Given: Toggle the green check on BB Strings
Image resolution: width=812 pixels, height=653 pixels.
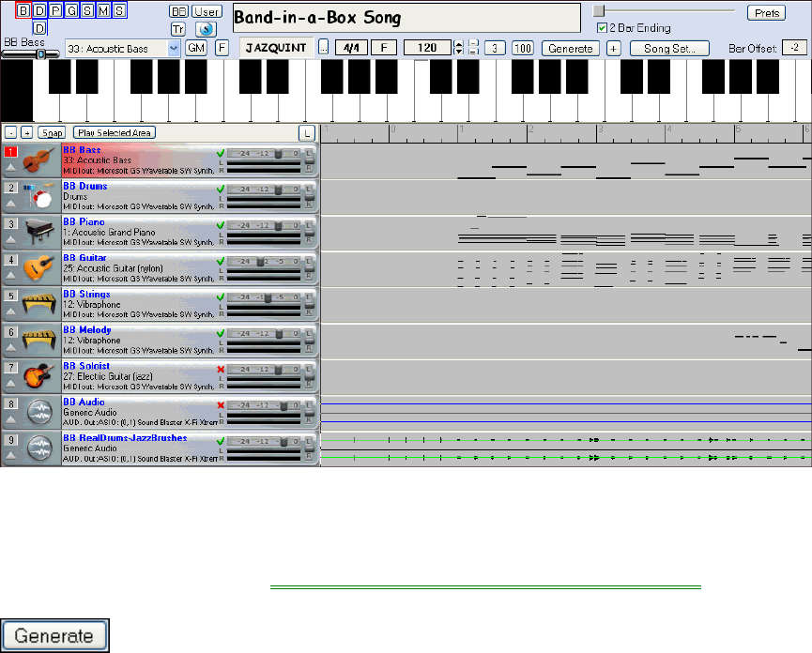Looking at the screenshot, I should 221,297.
